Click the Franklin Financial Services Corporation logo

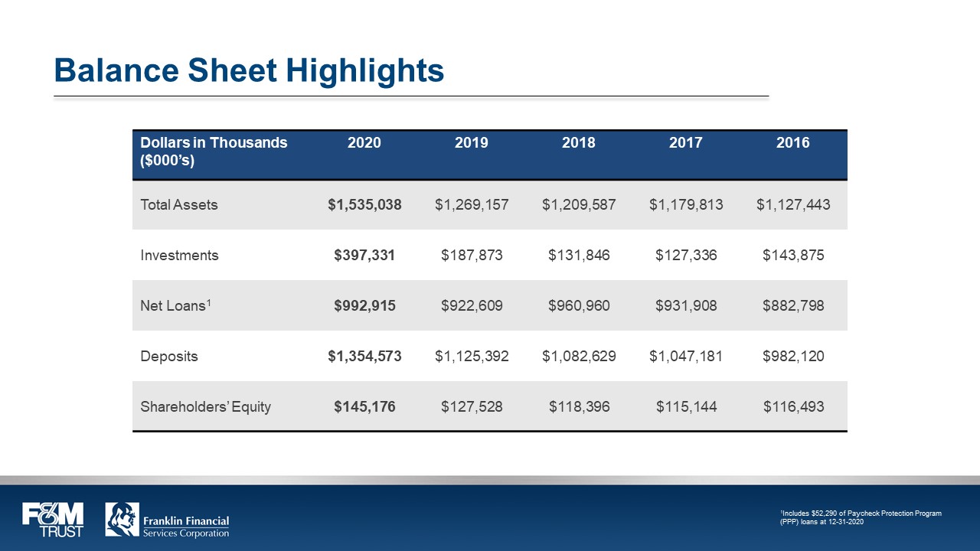click(167, 520)
